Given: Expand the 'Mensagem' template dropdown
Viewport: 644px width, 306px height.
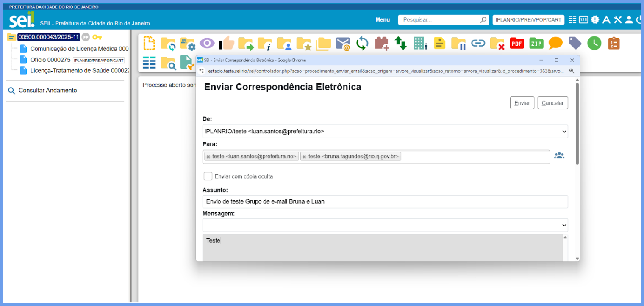Looking at the screenshot, I should coord(385,225).
